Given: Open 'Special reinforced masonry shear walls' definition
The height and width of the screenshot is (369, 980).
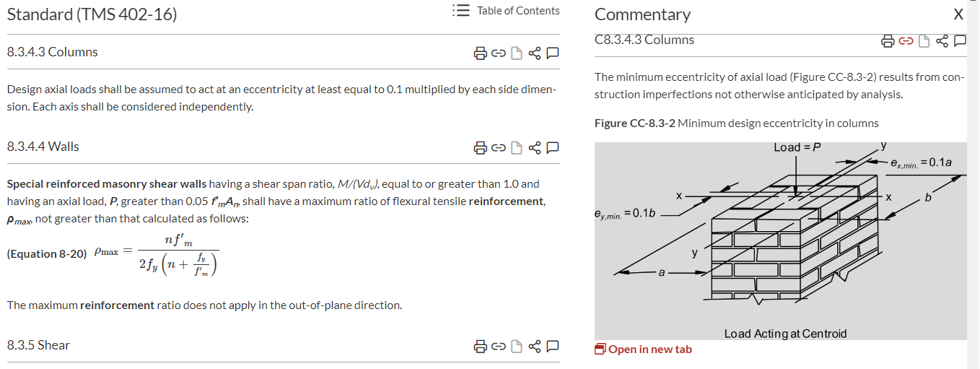Looking at the screenshot, I should point(106,184).
